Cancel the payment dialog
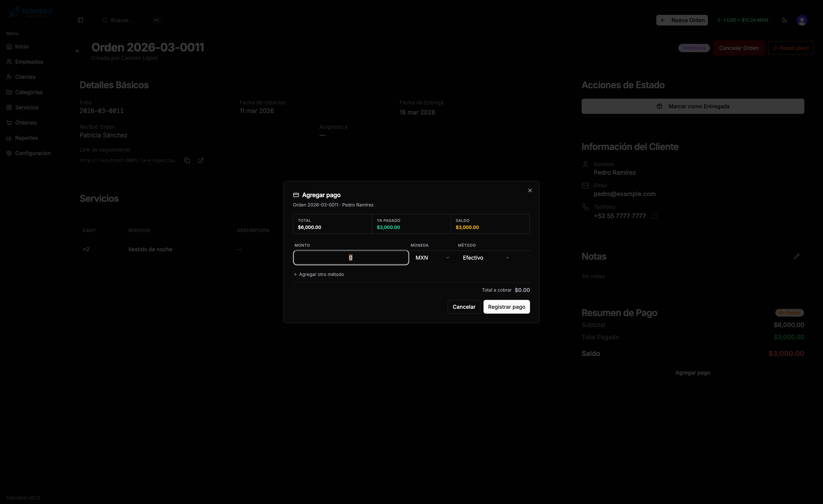 tap(464, 307)
